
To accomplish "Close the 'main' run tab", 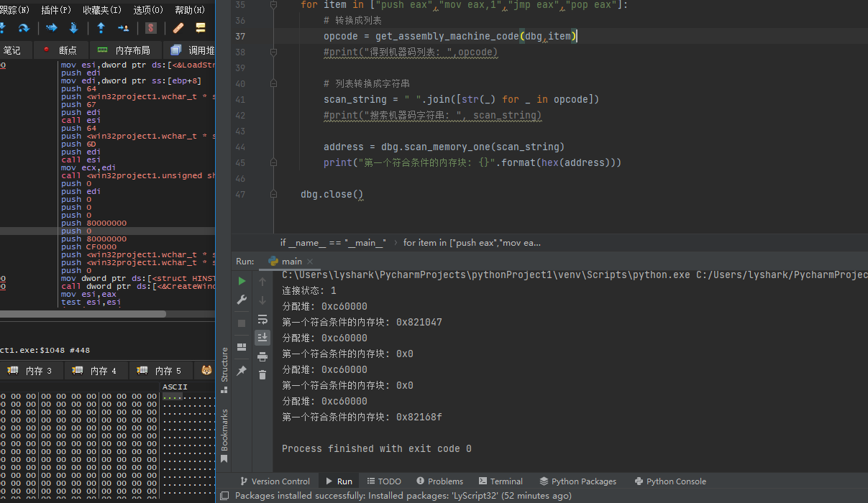I will (310, 262).
